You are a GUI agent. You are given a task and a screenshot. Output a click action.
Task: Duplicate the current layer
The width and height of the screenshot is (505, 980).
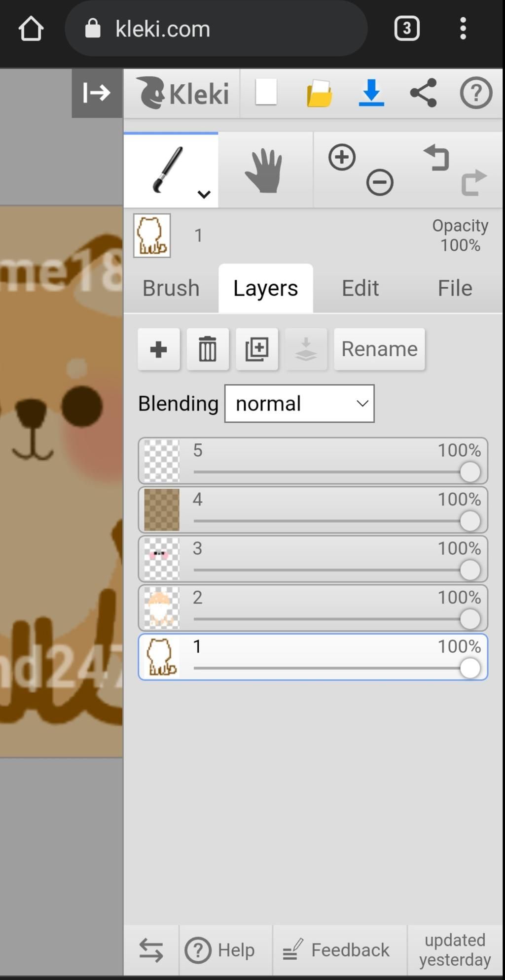click(257, 349)
